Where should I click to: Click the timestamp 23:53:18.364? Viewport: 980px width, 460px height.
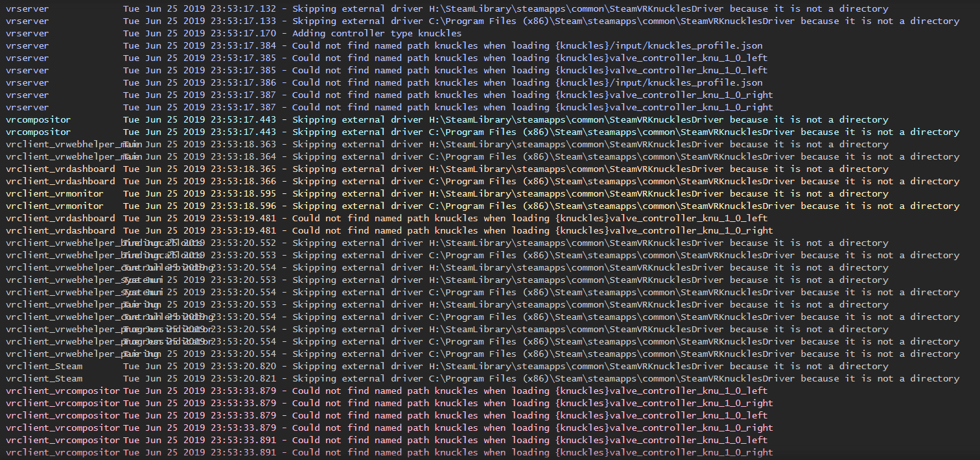(243, 156)
